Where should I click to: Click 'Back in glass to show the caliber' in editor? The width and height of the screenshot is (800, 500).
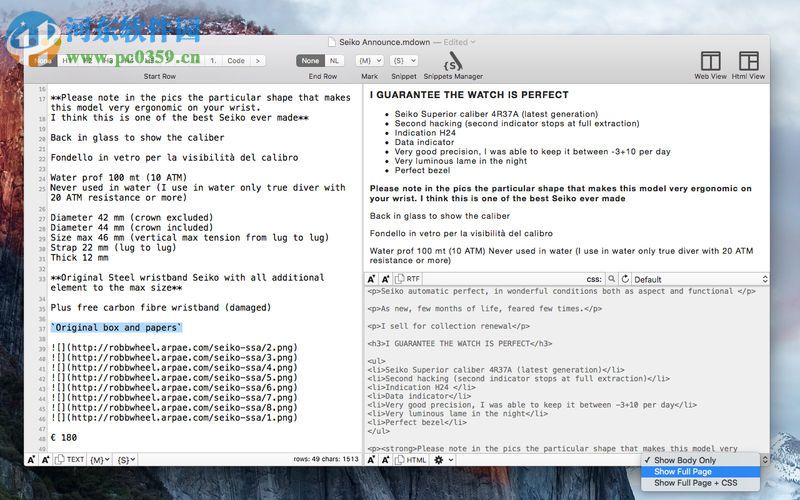coord(137,138)
